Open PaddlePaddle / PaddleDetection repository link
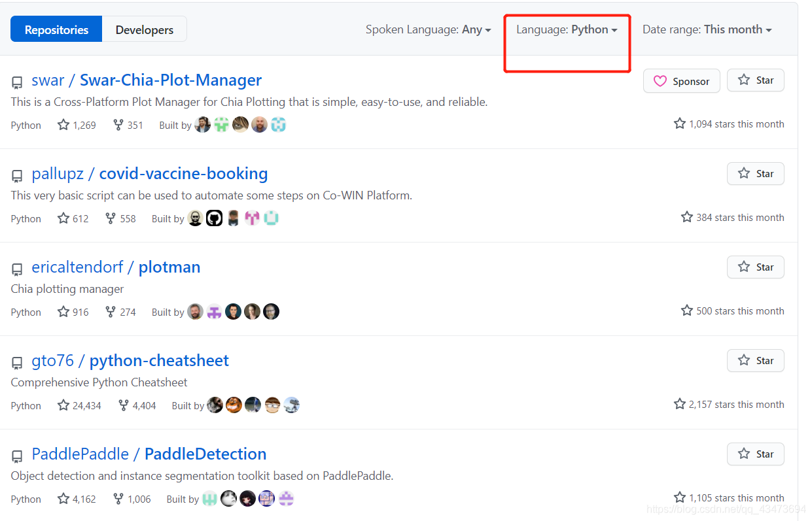Viewport: 812px width, 521px height. click(149, 454)
